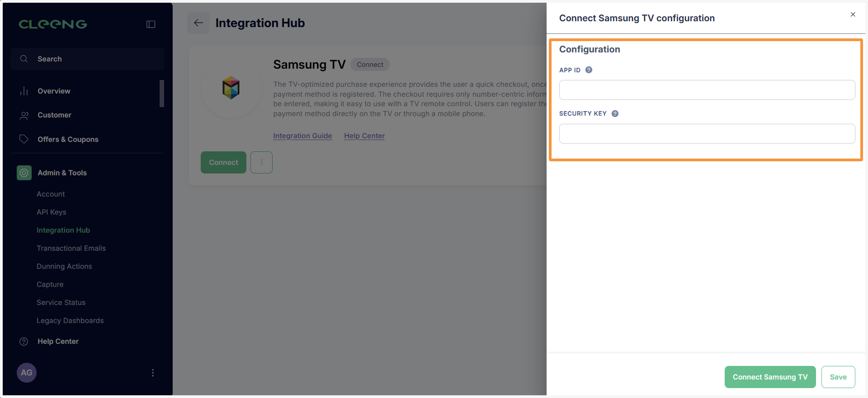
Task: Open the API Keys page
Action: pyautogui.click(x=52, y=212)
